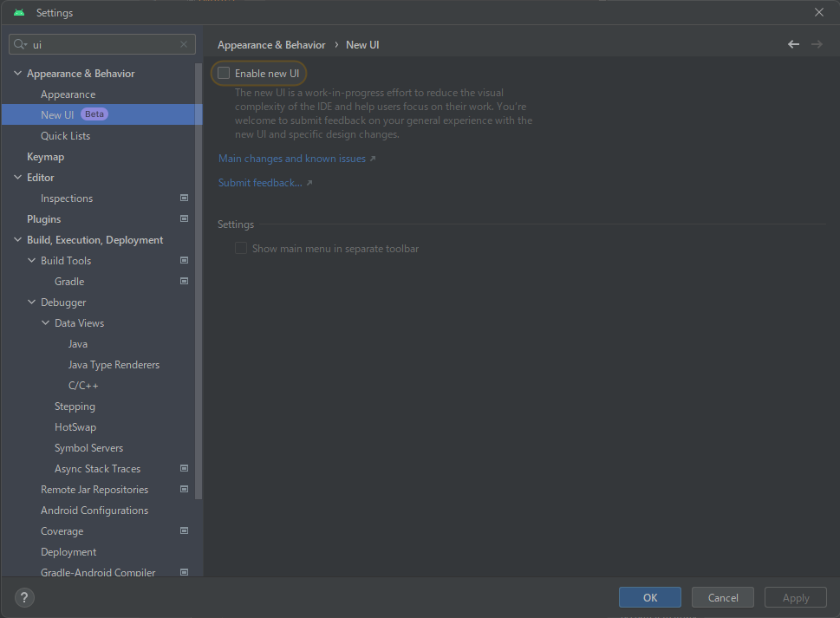
Task: Check "Show main menu in separate toolbar"
Action: pos(240,248)
